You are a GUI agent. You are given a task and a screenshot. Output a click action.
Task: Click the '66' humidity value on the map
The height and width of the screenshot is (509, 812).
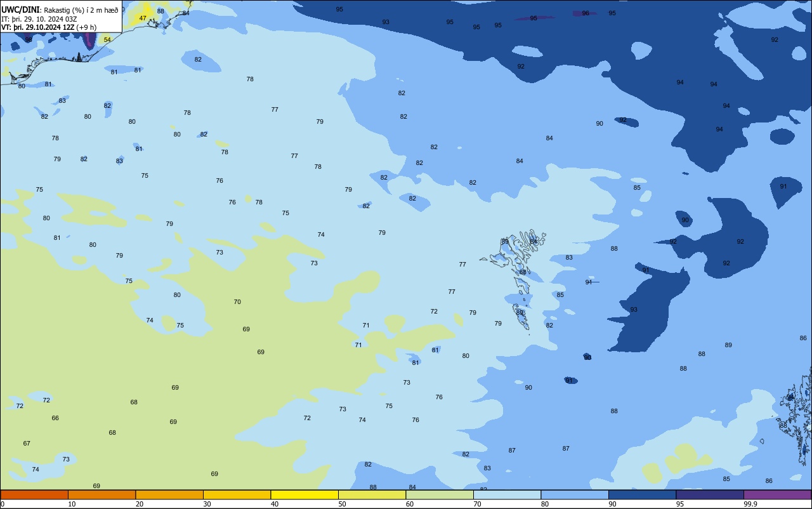(x=55, y=418)
